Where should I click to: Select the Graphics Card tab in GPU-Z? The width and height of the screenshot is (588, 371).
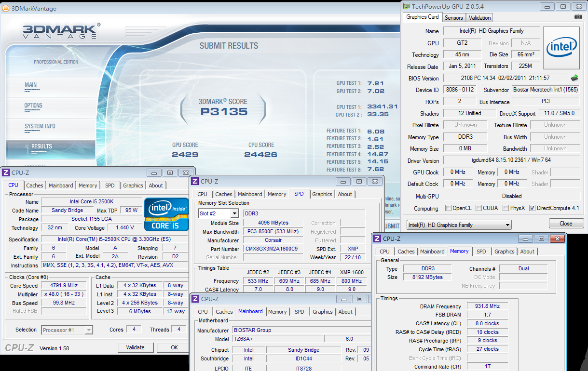coord(423,17)
